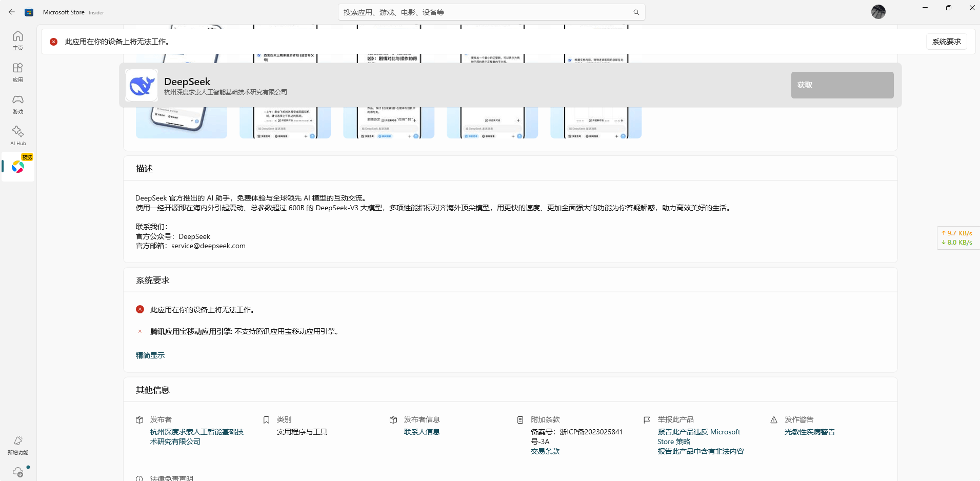The width and height of the screenshot is (980, 481).
Task: Close the Microsoft Store window
Action: (972, 8)
